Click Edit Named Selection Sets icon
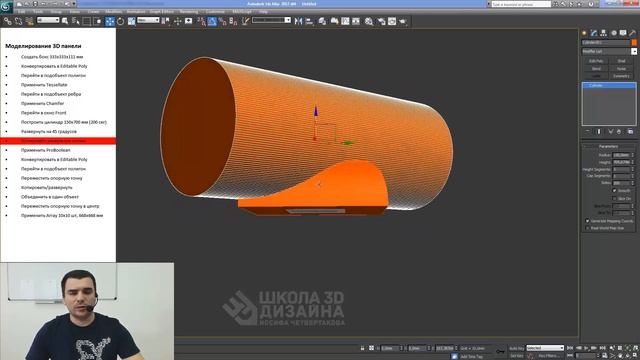Screen dimensions: 640x360 point(245,21)
